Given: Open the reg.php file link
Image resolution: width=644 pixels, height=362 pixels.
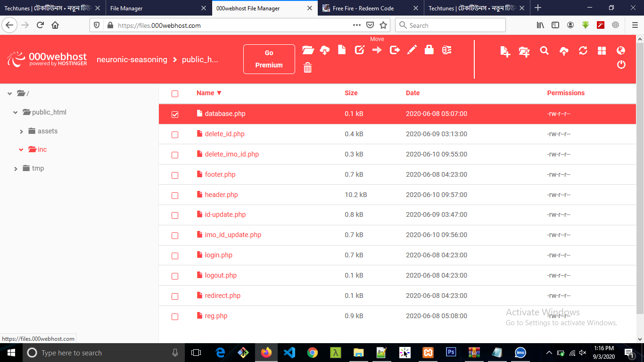Looking at the screenshot, I should tap(216, 316).
